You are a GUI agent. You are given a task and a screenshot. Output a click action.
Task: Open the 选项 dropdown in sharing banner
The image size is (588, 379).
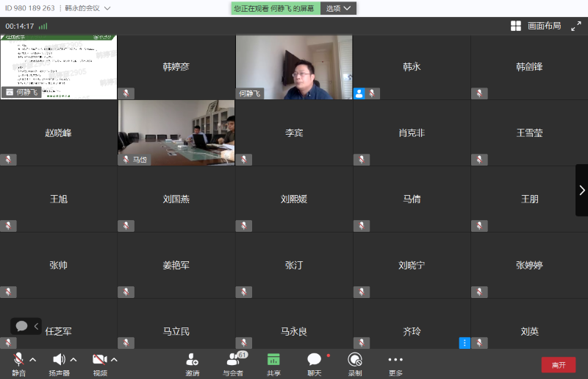[338, 8]
